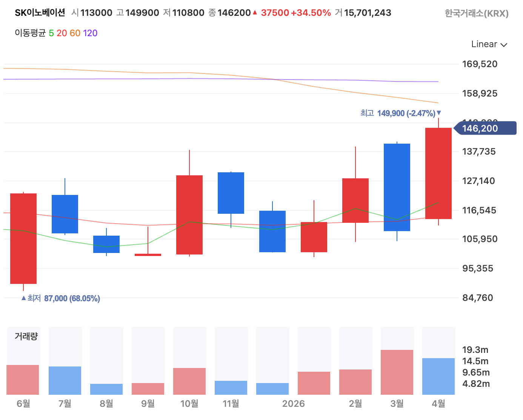
Task: Click the 거래량 volume panel label
Action: click(x=26, y=336)
